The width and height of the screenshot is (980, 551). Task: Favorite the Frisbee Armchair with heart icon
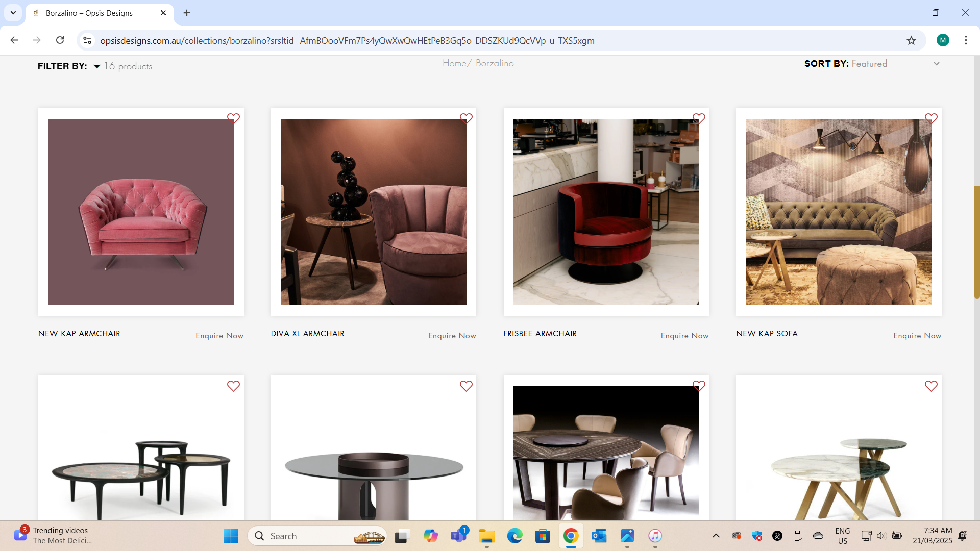699,118
